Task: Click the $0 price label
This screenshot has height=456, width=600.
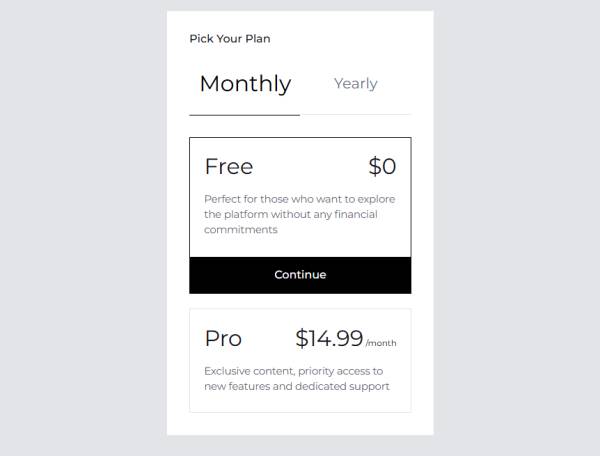Action: pyautogui.click(x=382, y=166)
